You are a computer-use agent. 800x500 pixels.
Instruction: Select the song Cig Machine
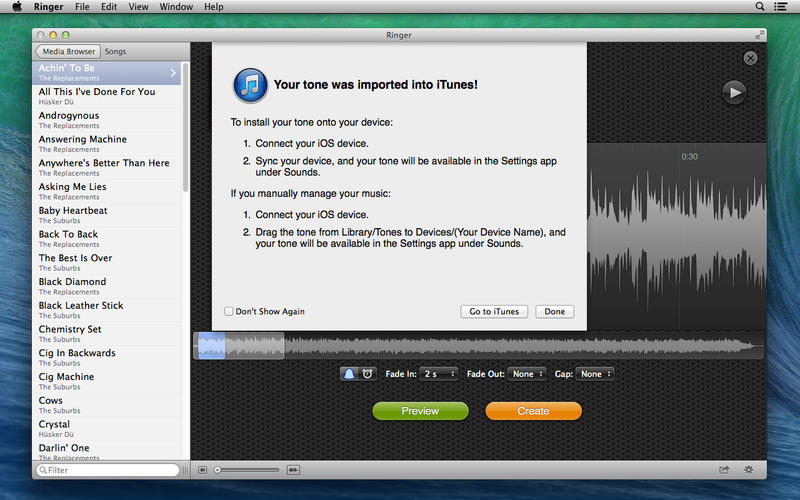point(106,381)
